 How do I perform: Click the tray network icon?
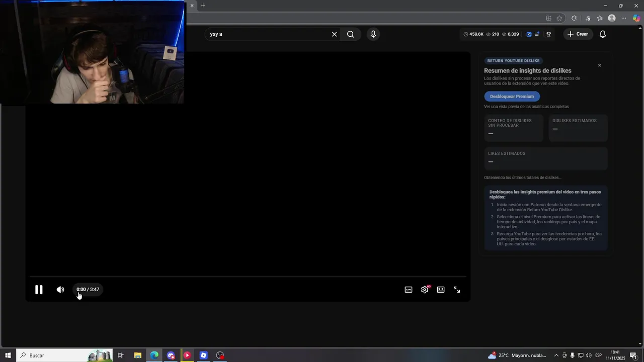pos(580,355)
